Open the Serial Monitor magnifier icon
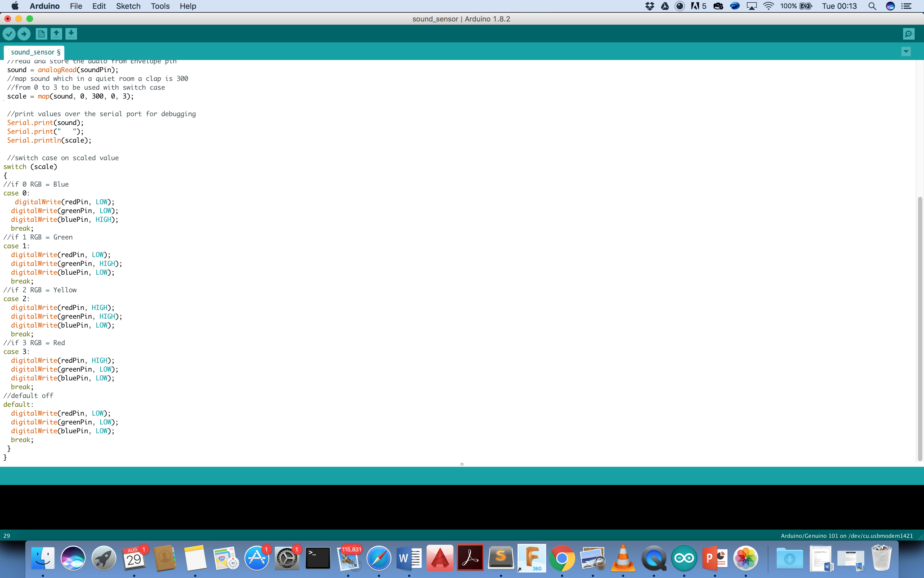 pyautogui.click(x=909, y=34)
